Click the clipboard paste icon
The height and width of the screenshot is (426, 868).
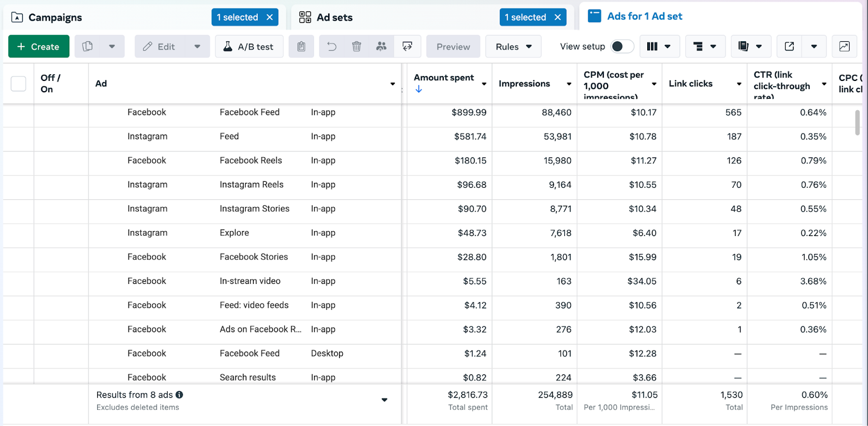pos(301,47)
